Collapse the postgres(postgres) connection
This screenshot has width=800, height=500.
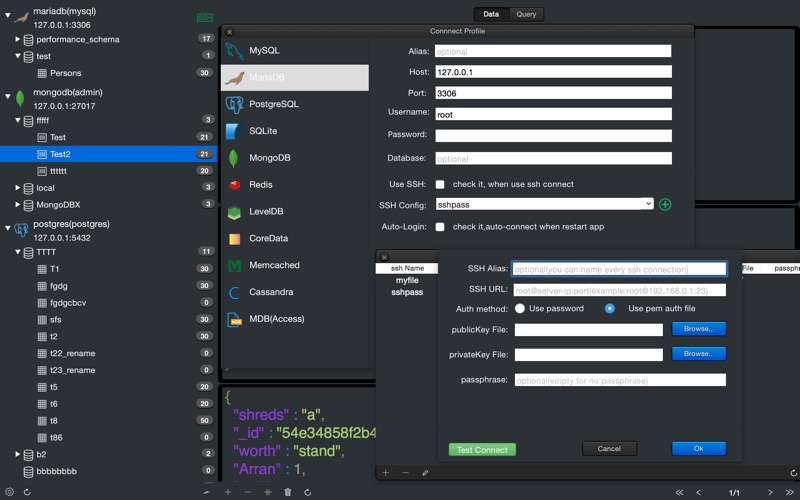tap(8, 228)
